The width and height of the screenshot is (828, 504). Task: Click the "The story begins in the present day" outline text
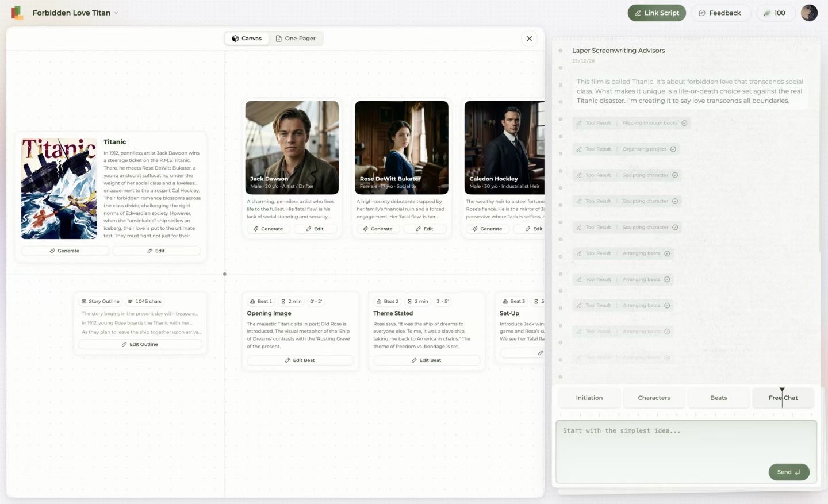coord(140,314)
